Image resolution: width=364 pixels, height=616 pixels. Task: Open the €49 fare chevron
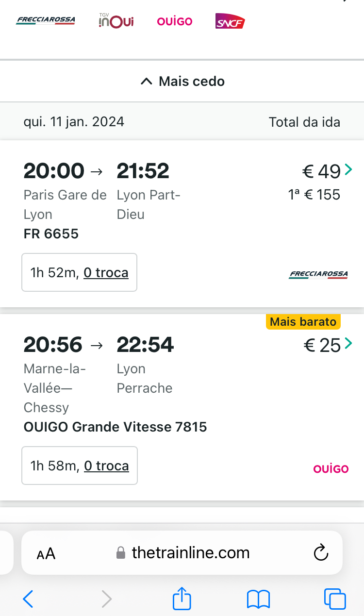348,170
